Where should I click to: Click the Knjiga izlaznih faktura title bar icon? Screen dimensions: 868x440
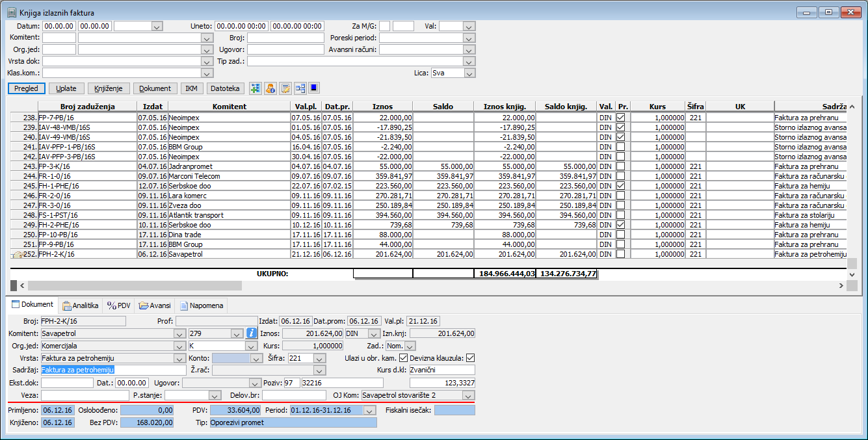(11, 11)
